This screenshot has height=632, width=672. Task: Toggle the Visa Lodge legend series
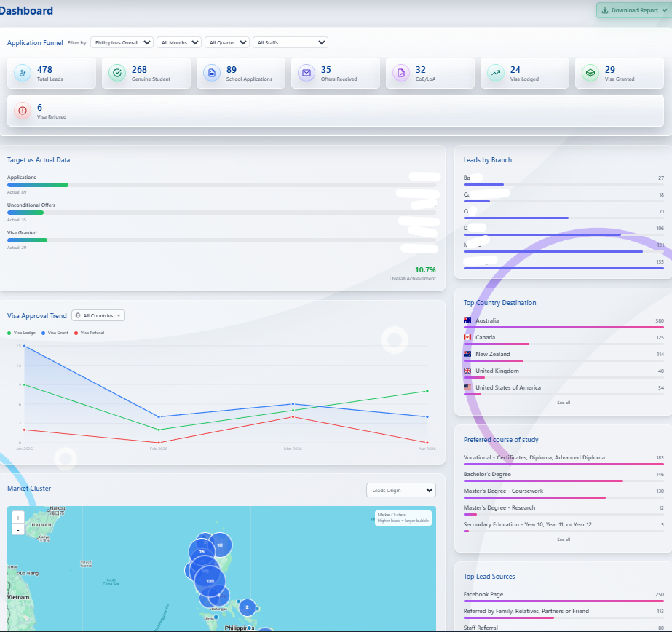tap(22, 332)
